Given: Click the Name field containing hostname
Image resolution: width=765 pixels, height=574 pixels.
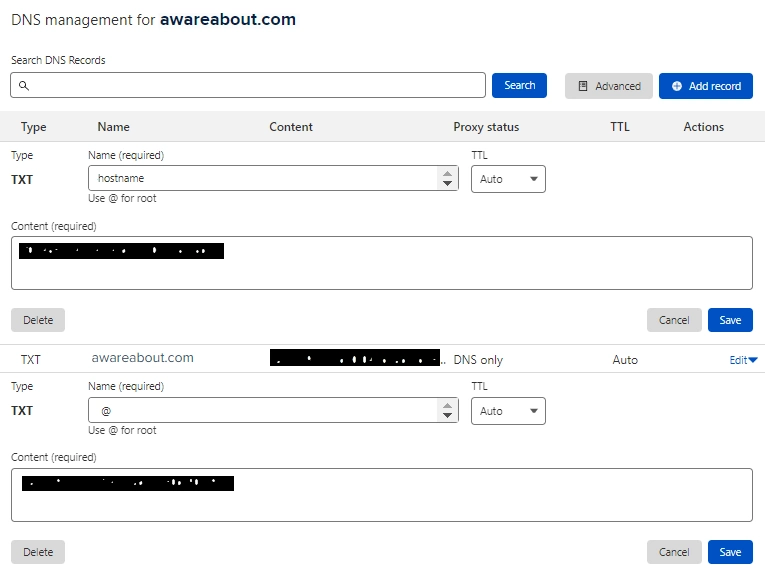Looking at the screenshot, I should click(x=273, y=178).
